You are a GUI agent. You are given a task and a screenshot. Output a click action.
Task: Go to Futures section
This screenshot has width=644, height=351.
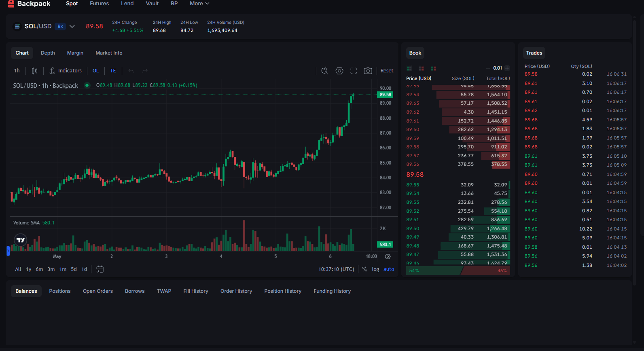click(x=100, y=4)
